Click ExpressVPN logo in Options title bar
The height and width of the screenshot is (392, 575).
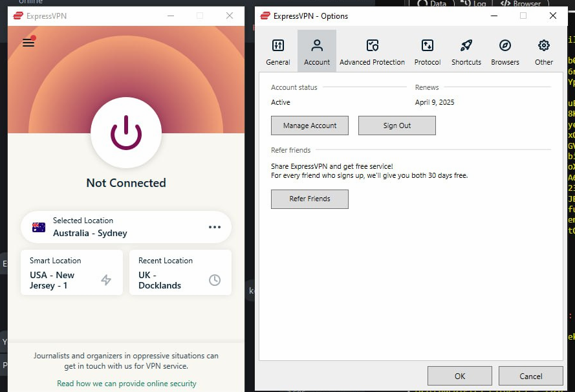tap(265, 16)
